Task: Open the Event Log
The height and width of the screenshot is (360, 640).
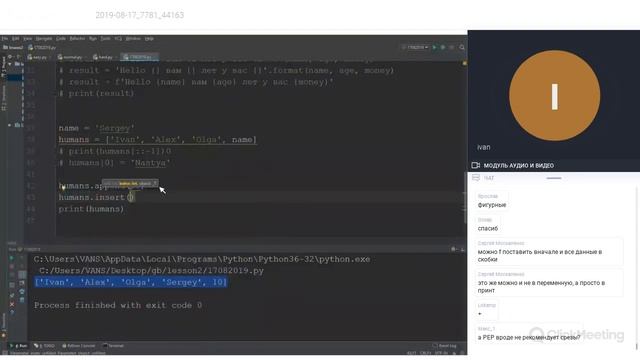Action: pos(444,346)
